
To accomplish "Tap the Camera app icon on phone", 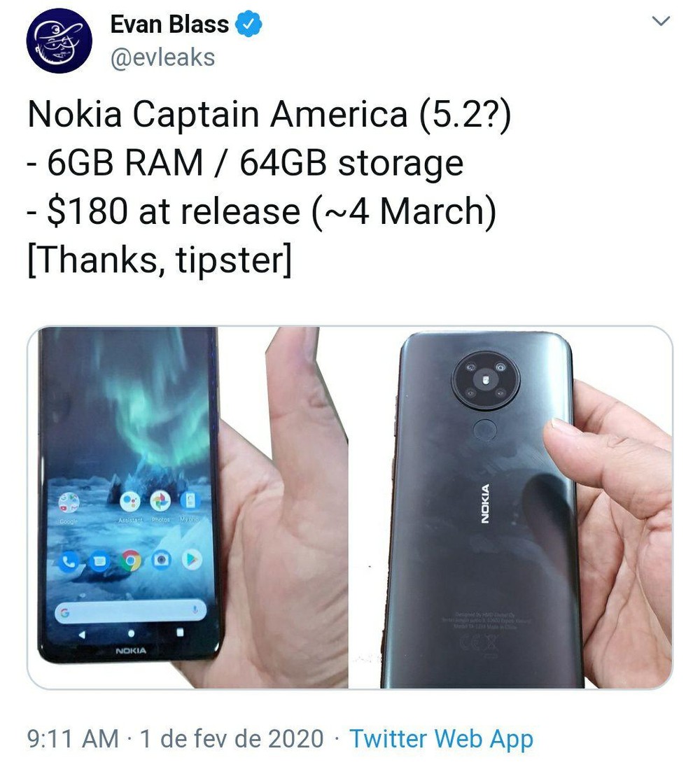I will (x=162, y=560).
